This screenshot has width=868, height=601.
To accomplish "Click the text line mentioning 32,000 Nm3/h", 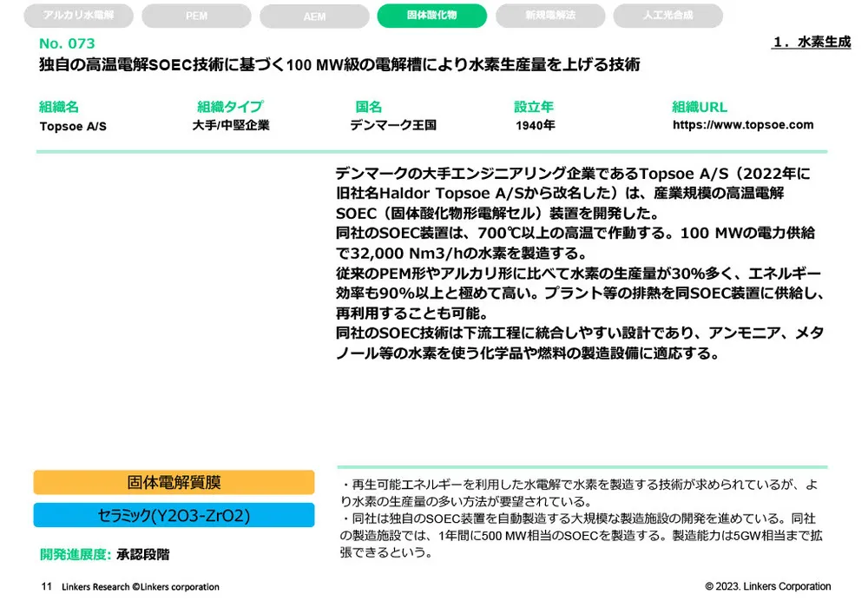I will pos(461,253).
